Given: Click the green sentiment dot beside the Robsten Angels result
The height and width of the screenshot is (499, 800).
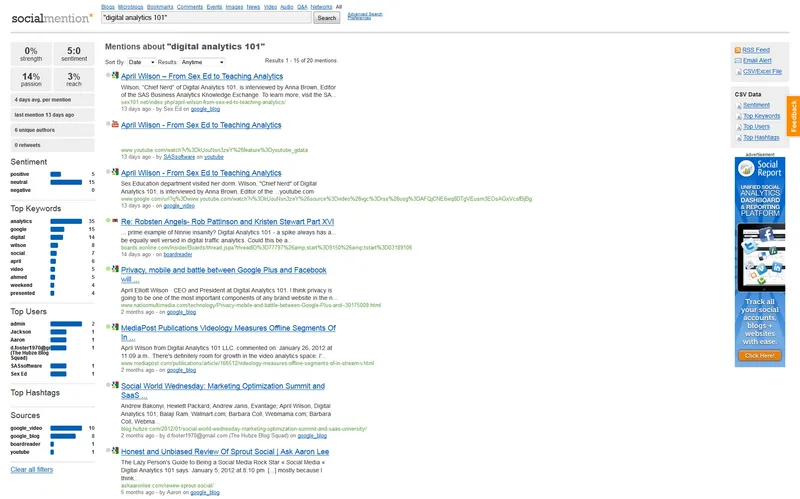Looking at the screenshot, I should (108, 220).
